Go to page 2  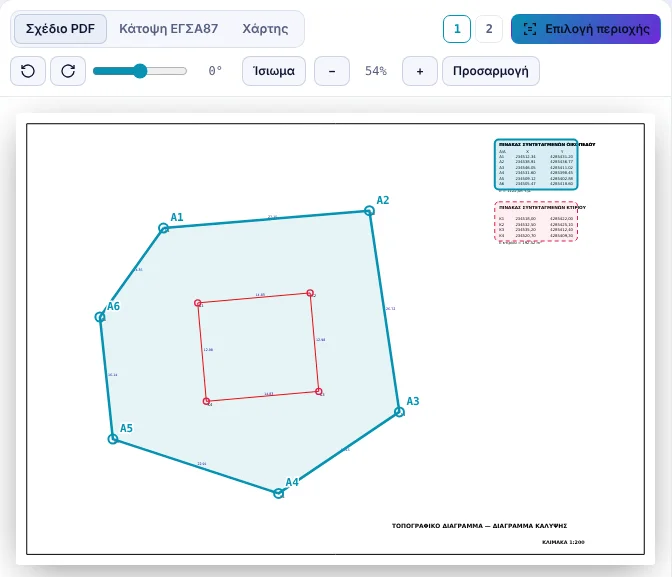click(489, 29)
